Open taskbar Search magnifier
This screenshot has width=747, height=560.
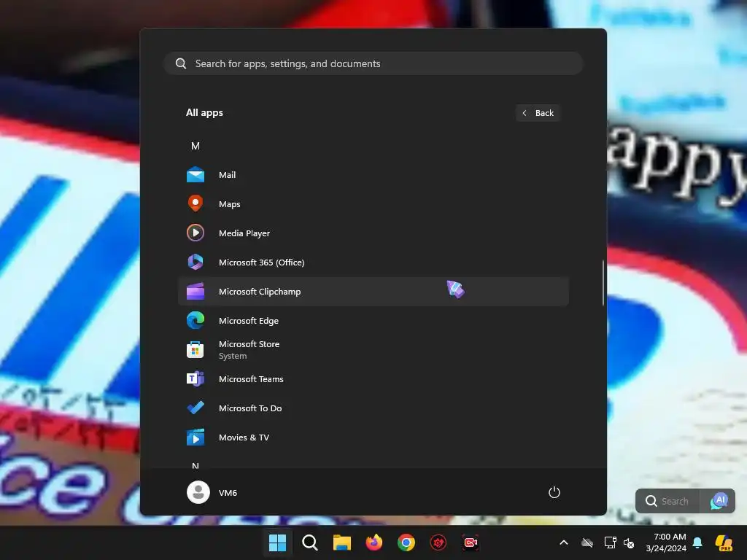309,542
